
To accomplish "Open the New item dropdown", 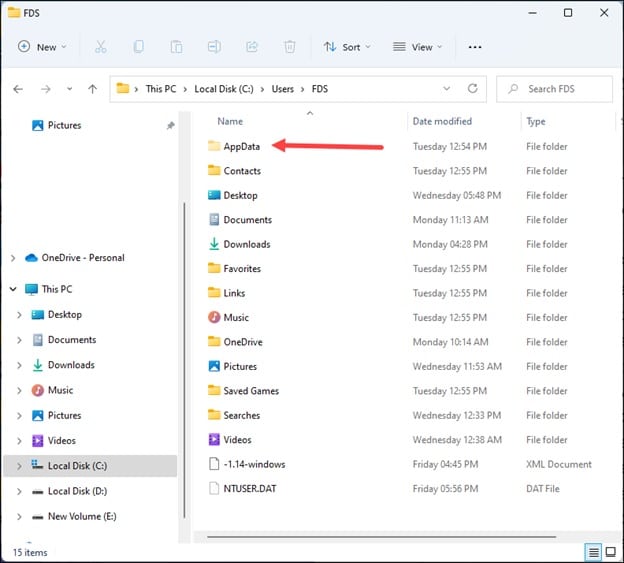I will pyautogui.click(x=42, y=47).
